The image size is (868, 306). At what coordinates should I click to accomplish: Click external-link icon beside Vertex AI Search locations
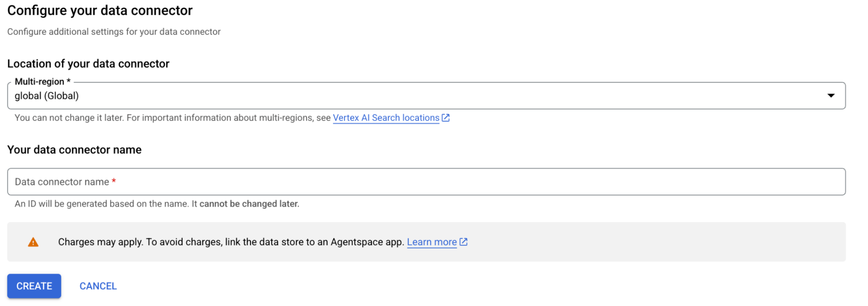click(446, 118)
